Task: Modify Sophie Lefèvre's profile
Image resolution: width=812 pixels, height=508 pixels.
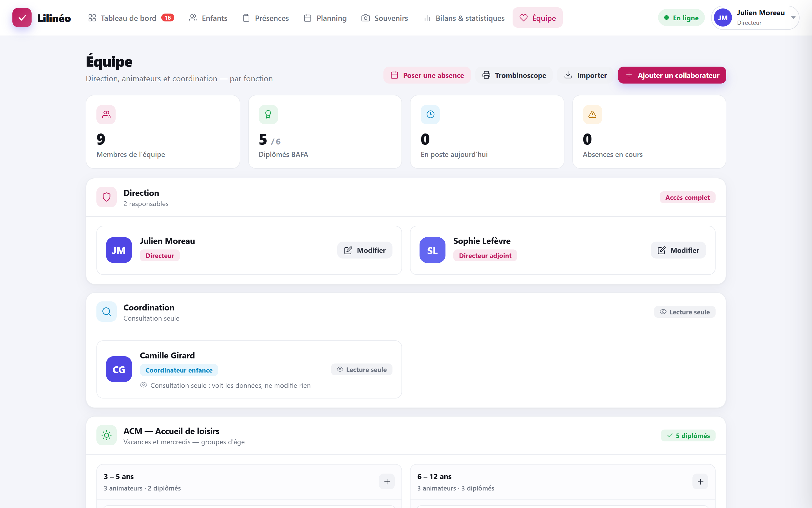Action: click(678, 250)
